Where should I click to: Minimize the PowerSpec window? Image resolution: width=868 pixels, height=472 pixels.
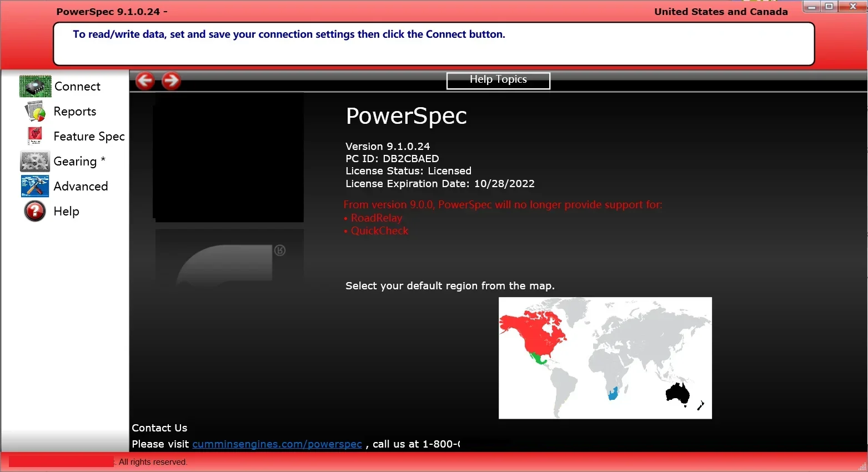811,6
